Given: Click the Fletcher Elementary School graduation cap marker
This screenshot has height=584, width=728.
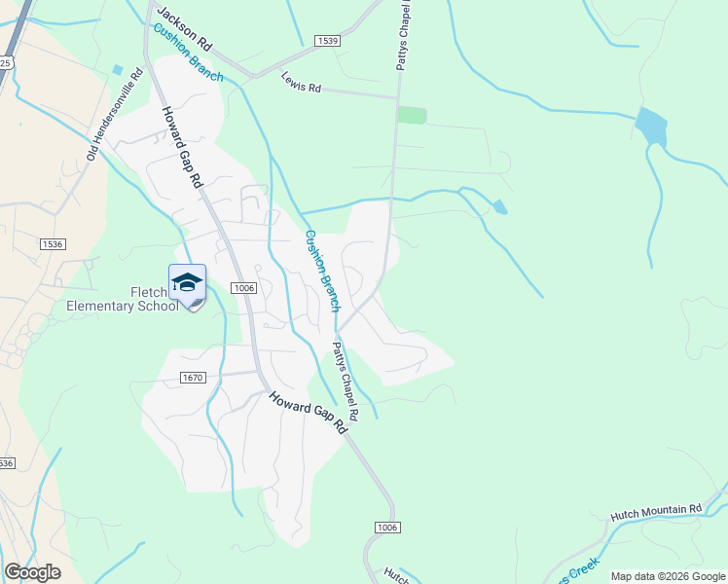Looking at the screenshot, I should [187, 285].
